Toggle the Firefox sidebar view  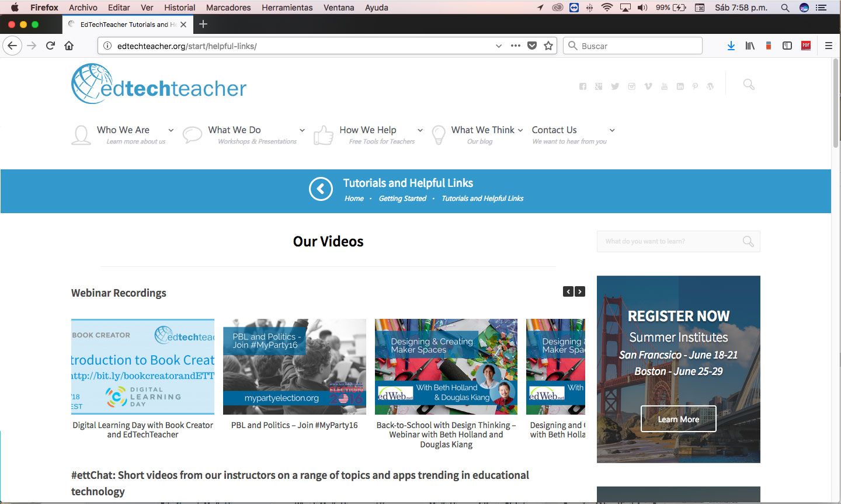coord(787,46)
